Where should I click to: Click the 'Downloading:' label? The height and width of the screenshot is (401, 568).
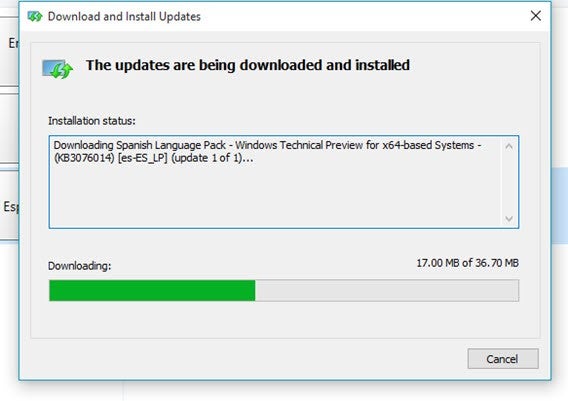80,266
